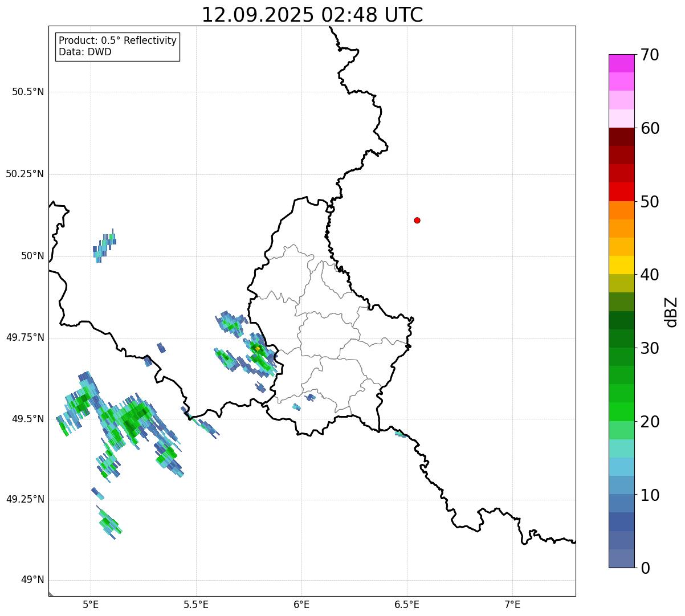The width and height of the screenshot is (685, 616).
Task: Click the 5°E longitude label
Action: pos(91,604)
